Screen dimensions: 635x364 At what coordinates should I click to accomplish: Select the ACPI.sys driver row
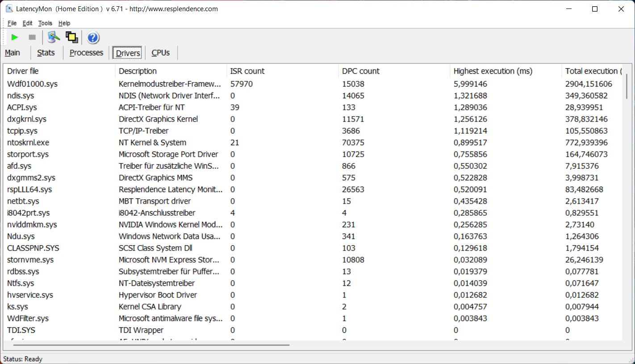pos(313,107)
